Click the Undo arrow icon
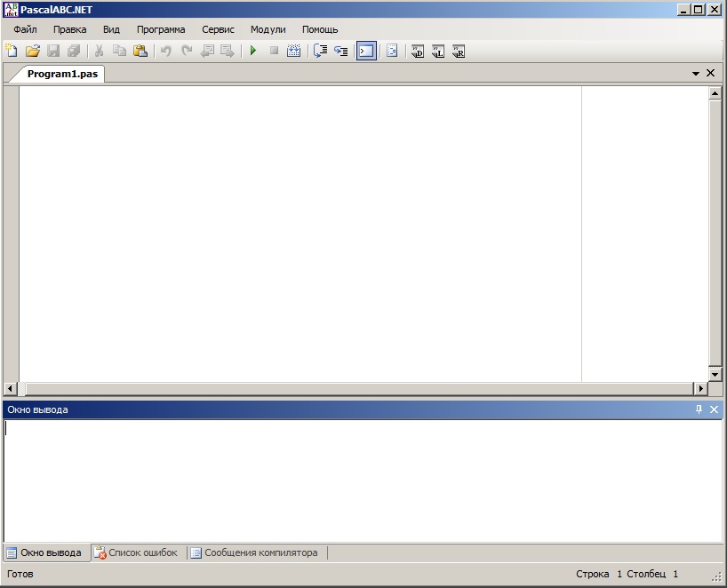 [165, 51]
